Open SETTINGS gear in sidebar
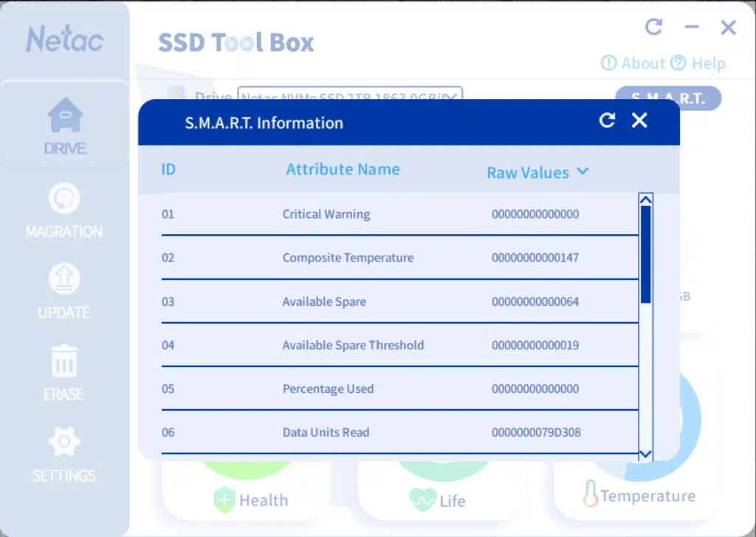The width and height of the screenshot is (756, 537). tap(64, 454)
